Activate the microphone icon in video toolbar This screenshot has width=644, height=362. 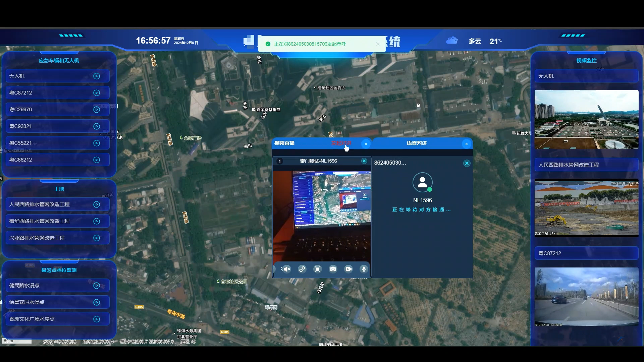pyautogui.click(x=364, y=269)
